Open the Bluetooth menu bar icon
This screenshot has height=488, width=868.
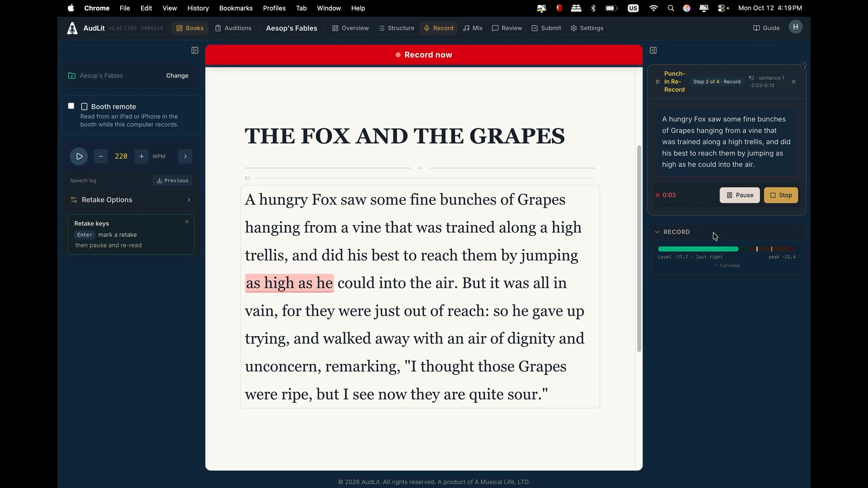coord(594,8)
